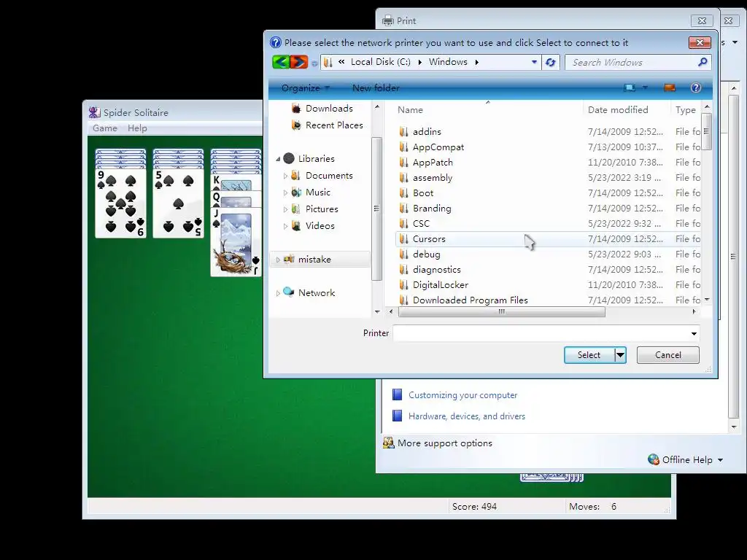747x560 pixels.
Task: Click the Print window printer icon
Action: tap(388, 21)
